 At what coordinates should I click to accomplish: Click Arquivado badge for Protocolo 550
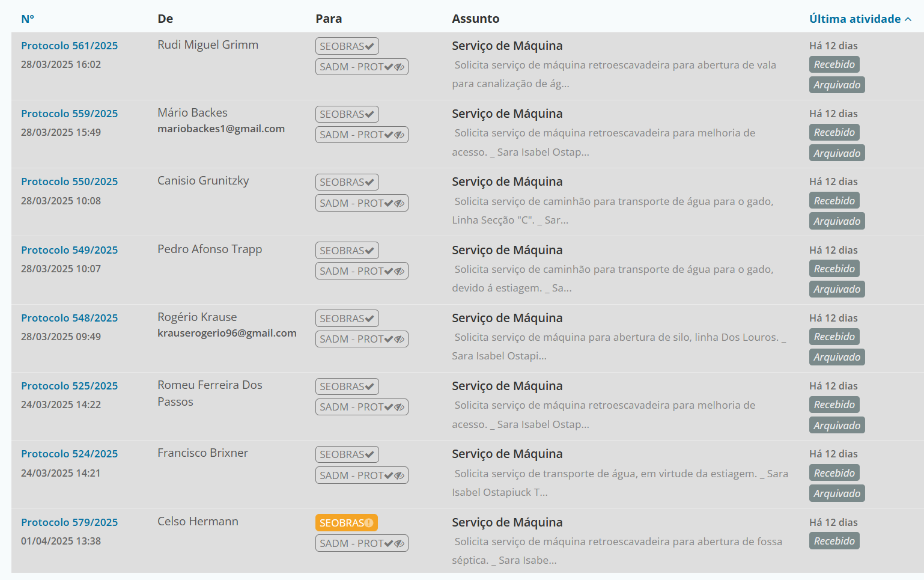[837, 221]
